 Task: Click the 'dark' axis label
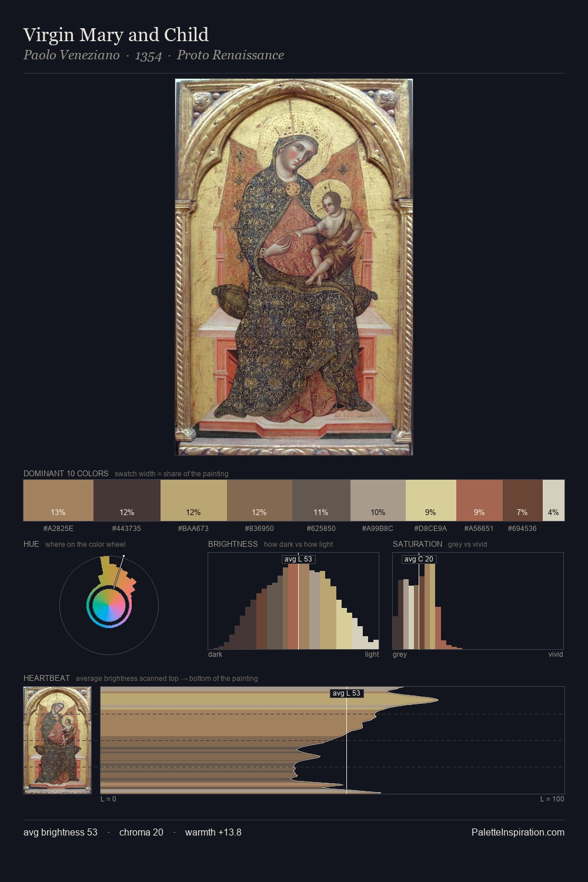(x=215, y=654)
